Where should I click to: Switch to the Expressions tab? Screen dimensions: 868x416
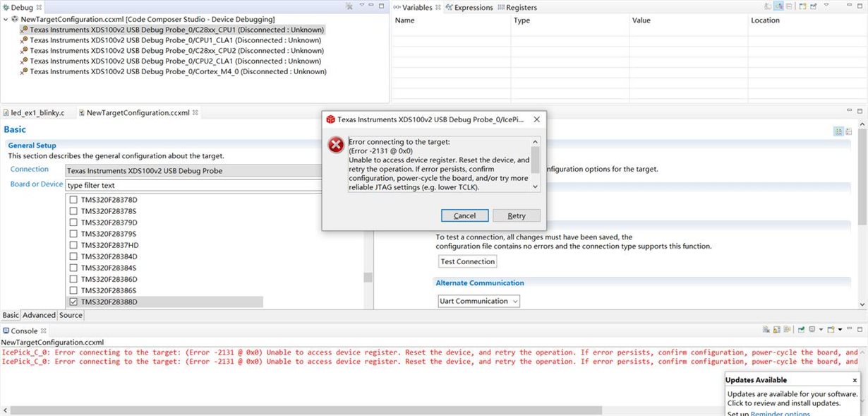[469, 7]
